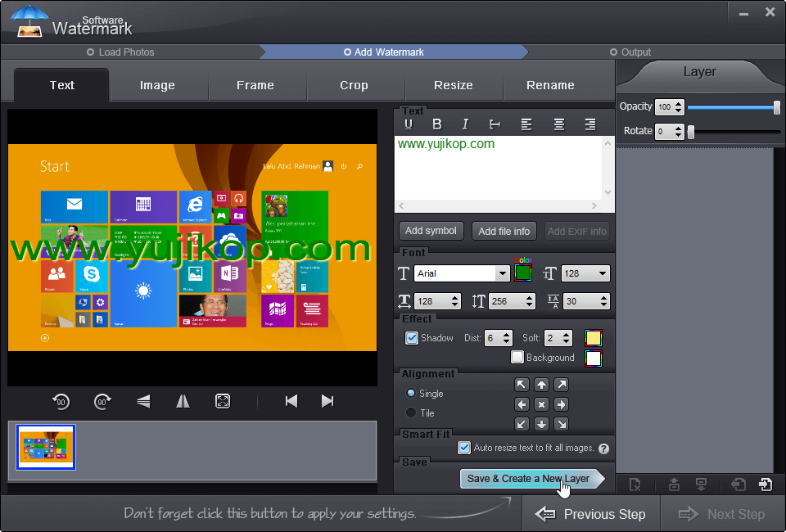Delete selected layer icon
The height and width of the screenshot is (532, 786).
tap(635, 485)
